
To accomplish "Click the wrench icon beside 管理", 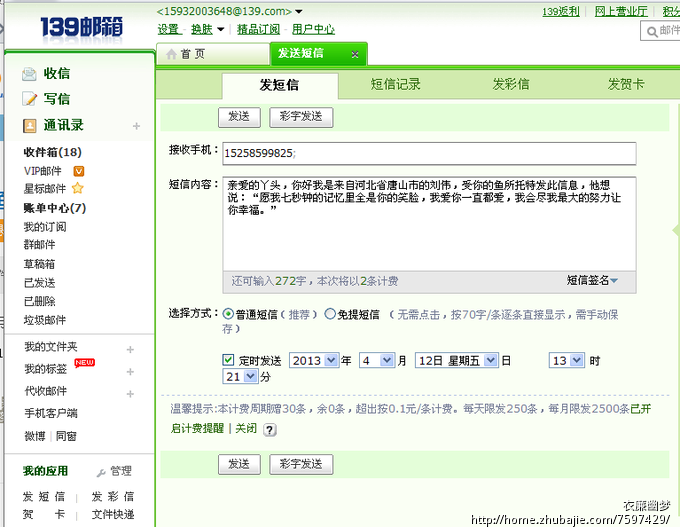I will click(x=101, y=472).
